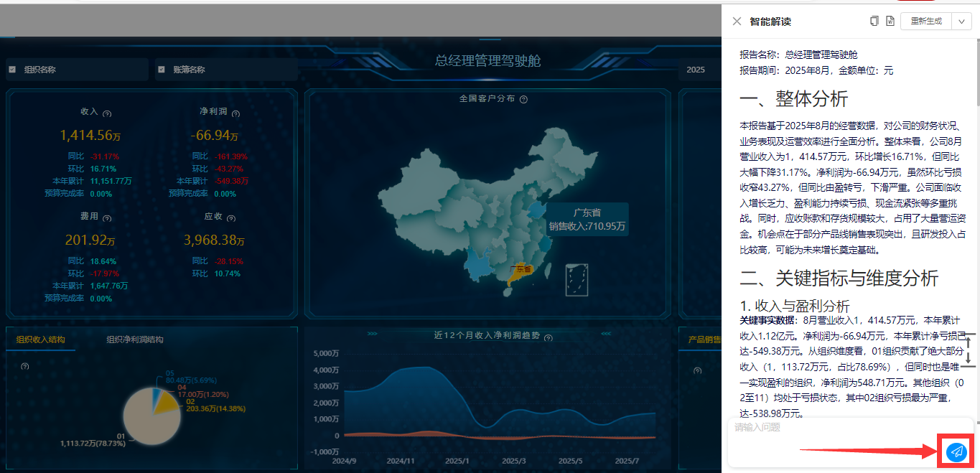Toggle the 账簿名称 filter checkbox
The image size is (980, 473).
(161, 70)
